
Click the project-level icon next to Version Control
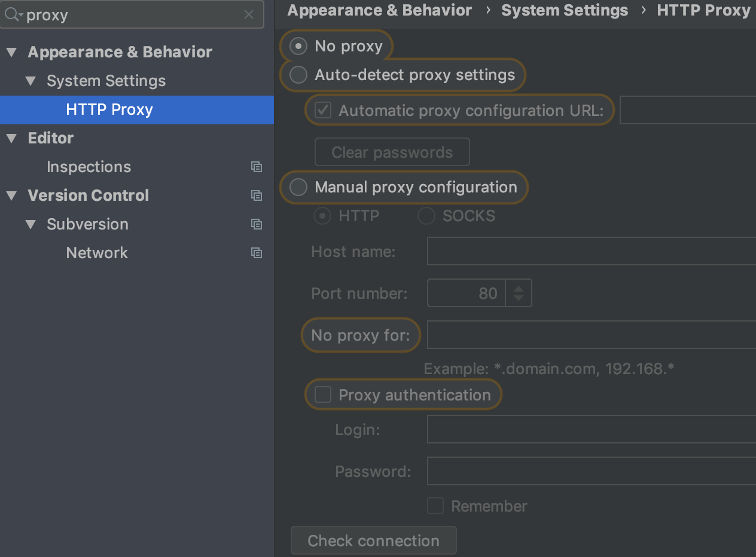coord(257,195)
